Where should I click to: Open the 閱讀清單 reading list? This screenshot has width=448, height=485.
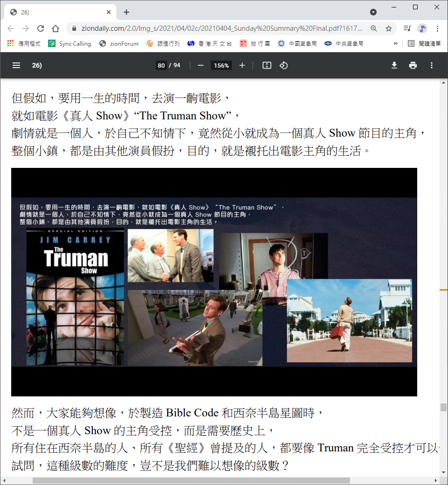pos(424,44)
